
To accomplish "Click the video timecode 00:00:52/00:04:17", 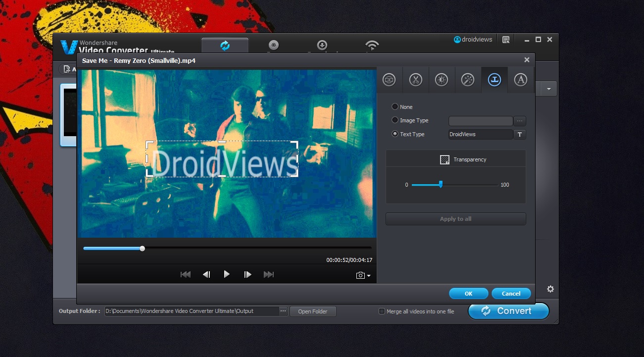I will [x=349, y=260].
